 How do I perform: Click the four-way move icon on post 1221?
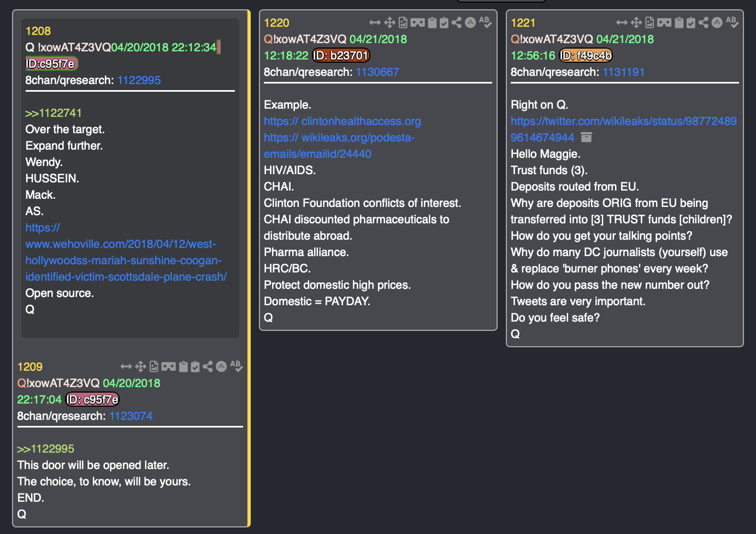tap(636, 22)
